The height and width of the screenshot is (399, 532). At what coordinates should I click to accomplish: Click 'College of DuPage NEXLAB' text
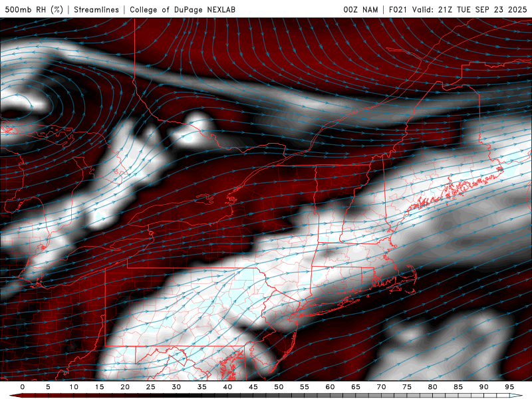point(182,9)
